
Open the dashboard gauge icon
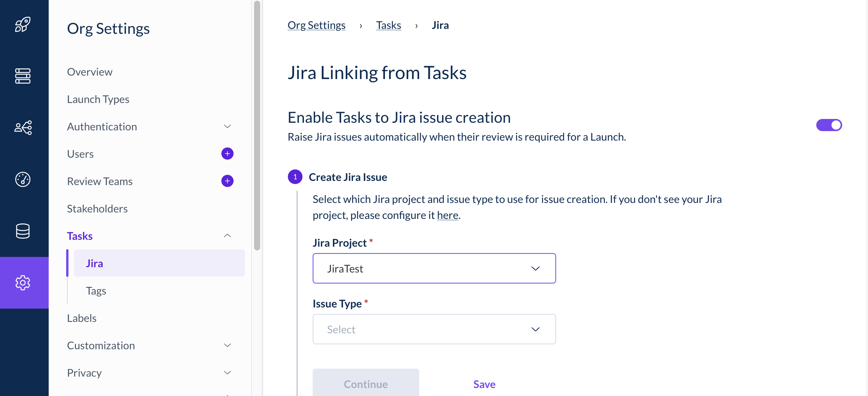coord(23,179)
